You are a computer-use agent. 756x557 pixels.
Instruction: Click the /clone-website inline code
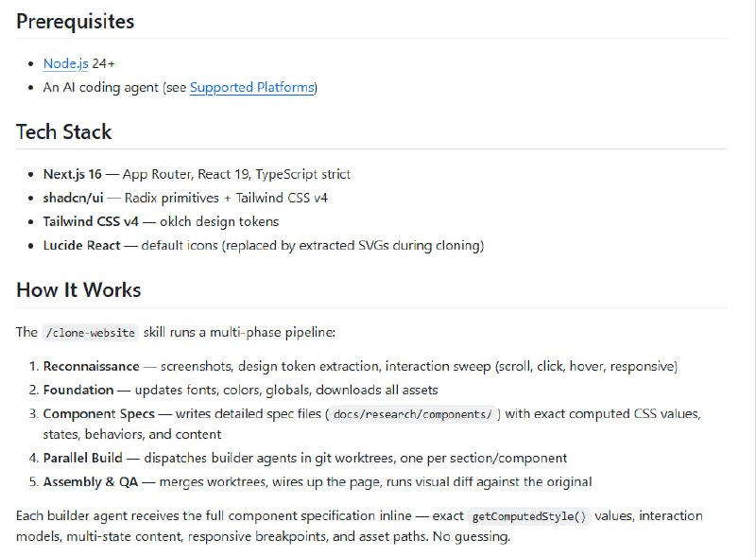[x=91, y=333]
